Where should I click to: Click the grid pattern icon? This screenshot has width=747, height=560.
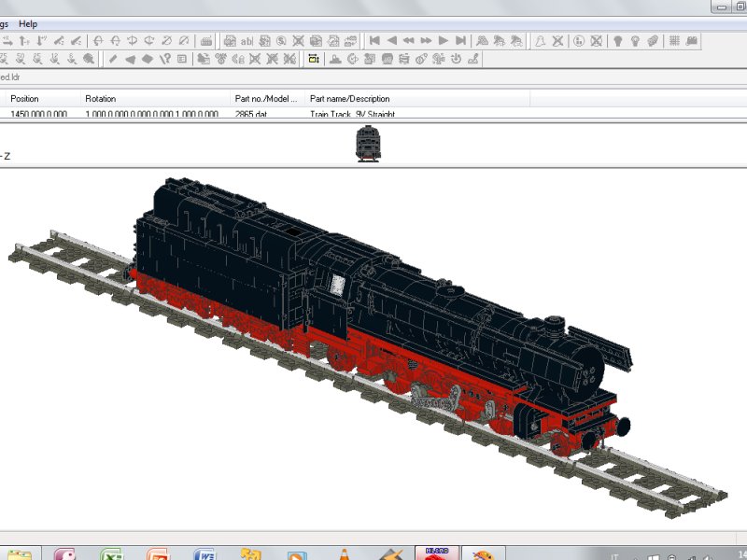[674, 39]
